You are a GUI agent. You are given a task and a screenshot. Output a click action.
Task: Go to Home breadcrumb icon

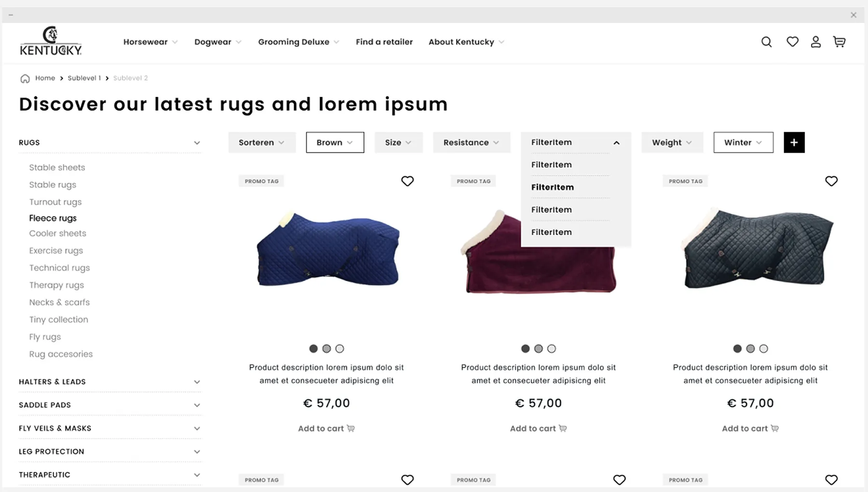tap(25, 79)
